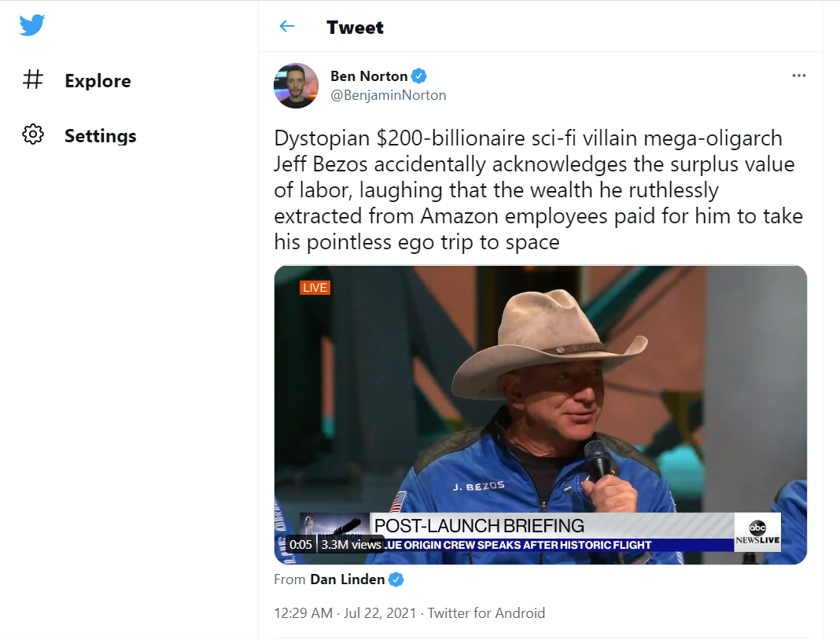Open the Dan Linden source link

[x=348, y=579]
